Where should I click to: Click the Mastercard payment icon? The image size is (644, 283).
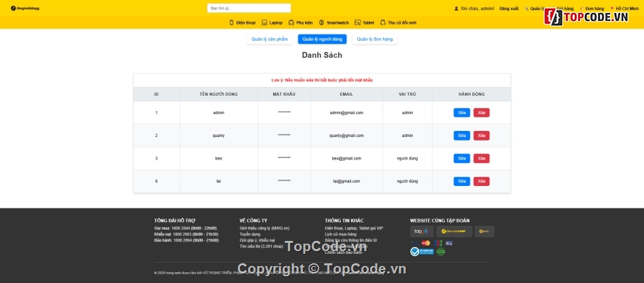[x=426, y=243]
